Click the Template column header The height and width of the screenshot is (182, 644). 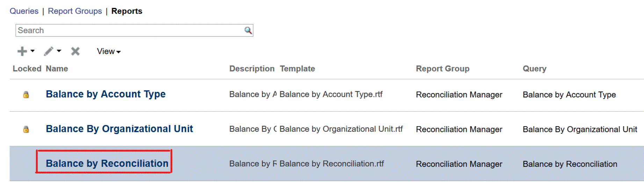coord(297,69)
